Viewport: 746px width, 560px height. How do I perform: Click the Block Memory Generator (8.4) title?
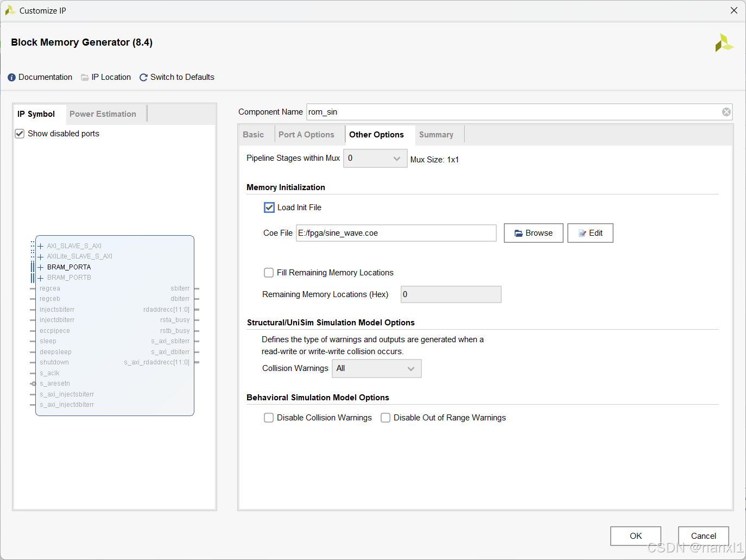coord(82,42)
